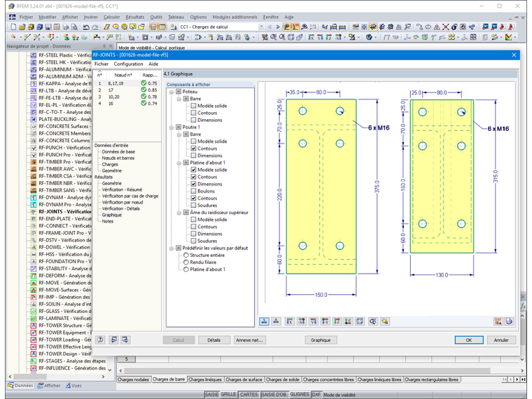Open the CC1 - Charges de calcul dropdown
This screenshot has width=532, height=399.
click(x=261, y=27)
